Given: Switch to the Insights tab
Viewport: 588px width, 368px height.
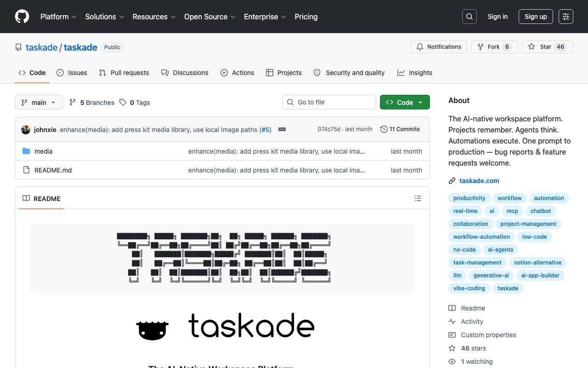Looking at the screenshot, I should pyautogui.click(x=415, y=73).
